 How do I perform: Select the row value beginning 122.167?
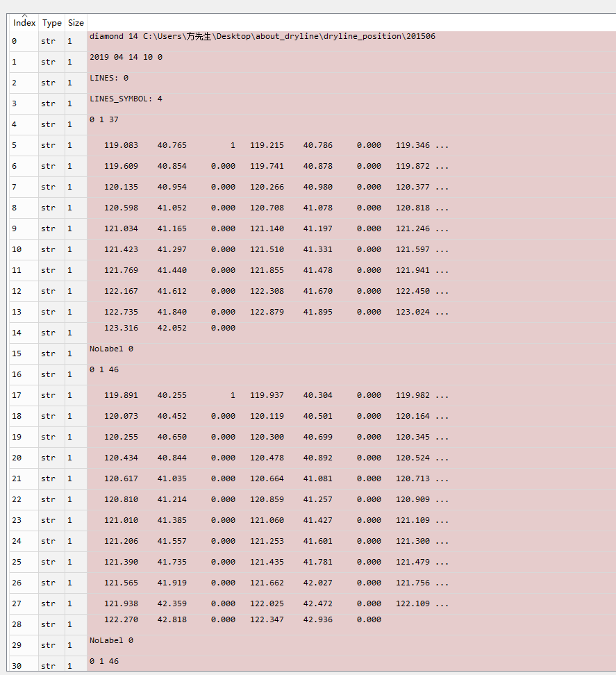point(351,291)
